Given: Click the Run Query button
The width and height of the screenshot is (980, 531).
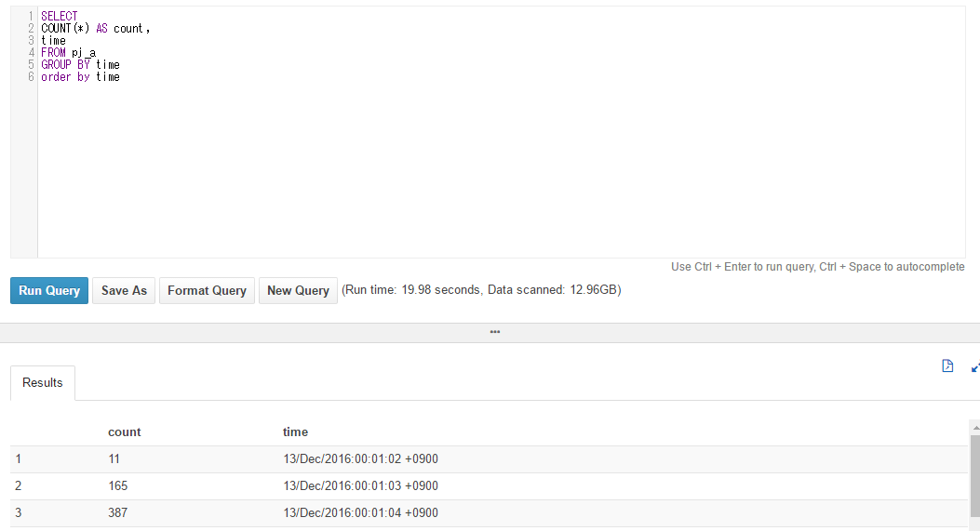Looking at the screenshot, I should tap(48, 290).
